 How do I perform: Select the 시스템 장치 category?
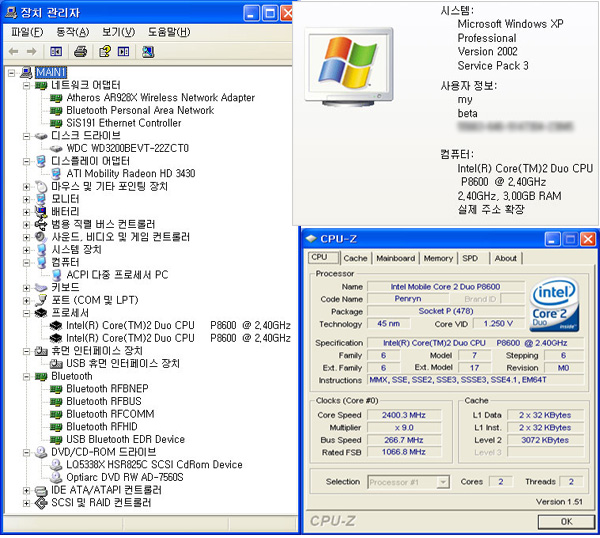point(76,250)
